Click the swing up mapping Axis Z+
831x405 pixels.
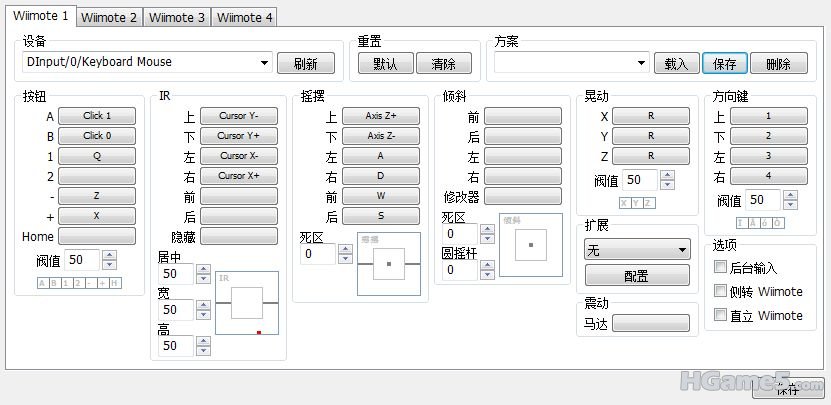381,116
